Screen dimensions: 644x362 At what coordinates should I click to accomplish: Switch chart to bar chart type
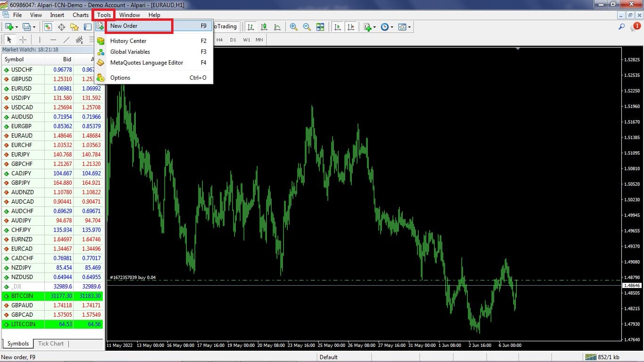(x=251, y=27)
